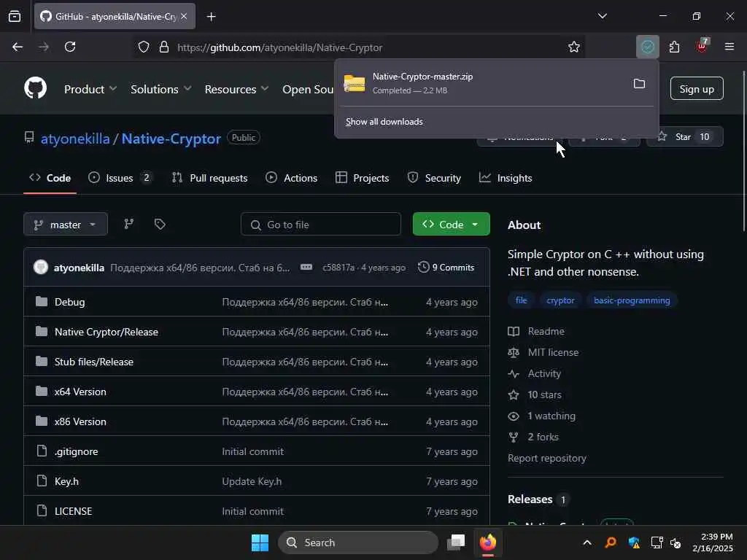747x560 pixels.
Task: Expand the commit message ellipsis button
Action: [306, 268]
